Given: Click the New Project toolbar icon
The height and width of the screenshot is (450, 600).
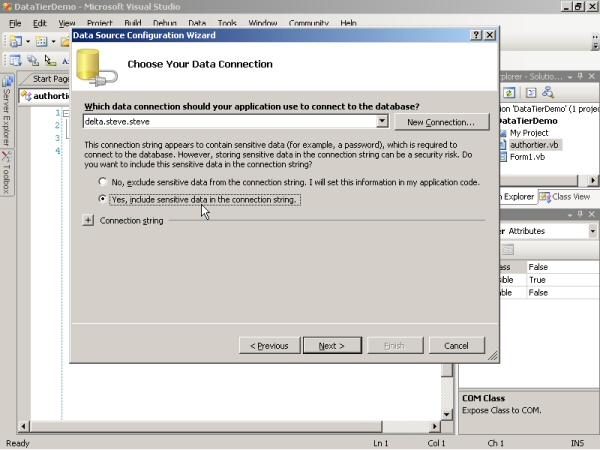Looking at the screenshot, I should coord(16,41).
